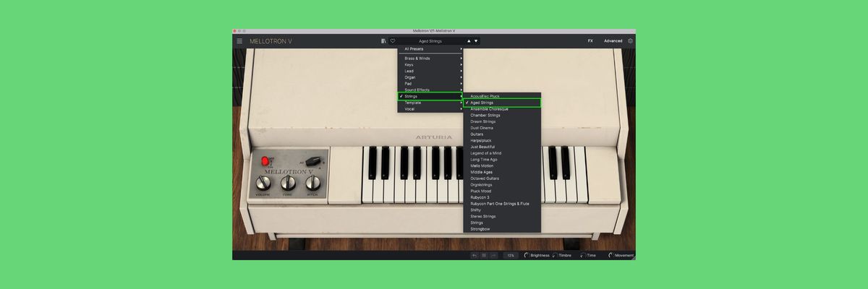The width and height of the screenshot is (868, 289).
Task: Choose the checked Aged Strings preset
Action: tap(502, 103)
